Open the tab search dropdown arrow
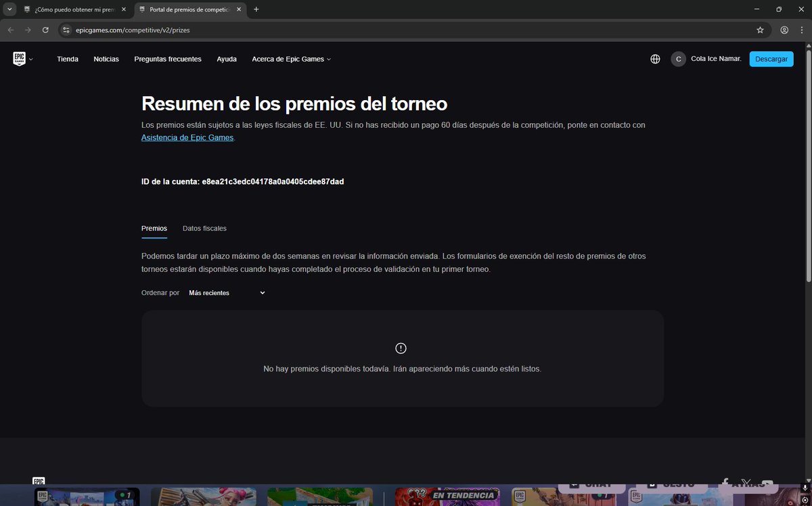Screen dimensions: 812x506 [9, 9]
